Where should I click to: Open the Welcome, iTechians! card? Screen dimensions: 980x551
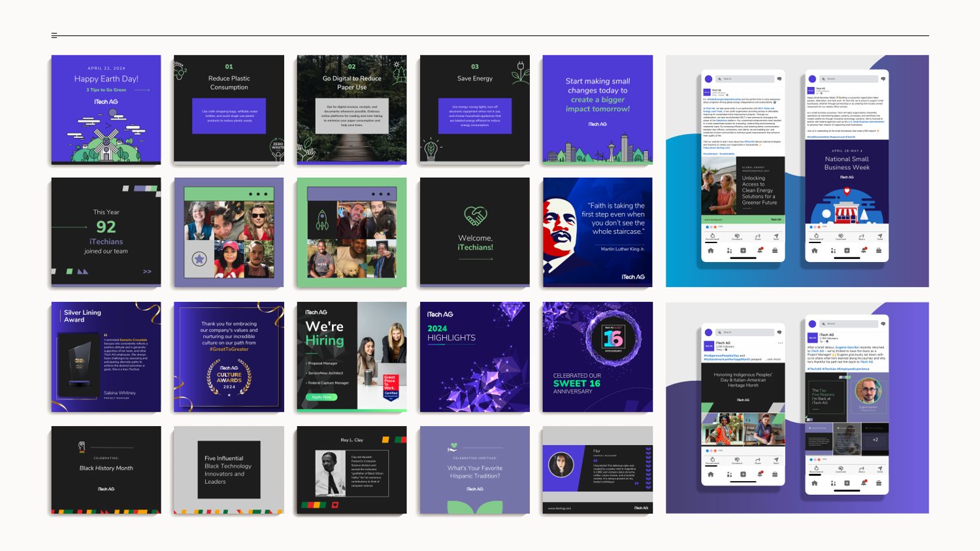(475, 232)
